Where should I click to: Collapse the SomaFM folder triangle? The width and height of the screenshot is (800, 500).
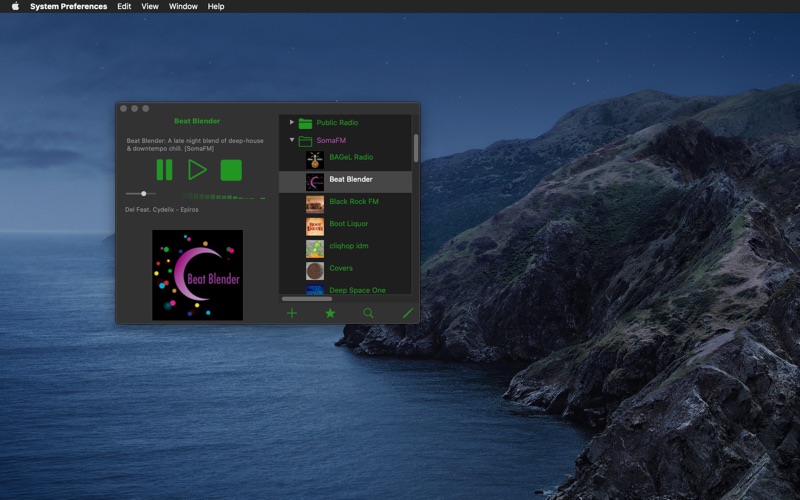pyautogui.click(x=292, y=140)
